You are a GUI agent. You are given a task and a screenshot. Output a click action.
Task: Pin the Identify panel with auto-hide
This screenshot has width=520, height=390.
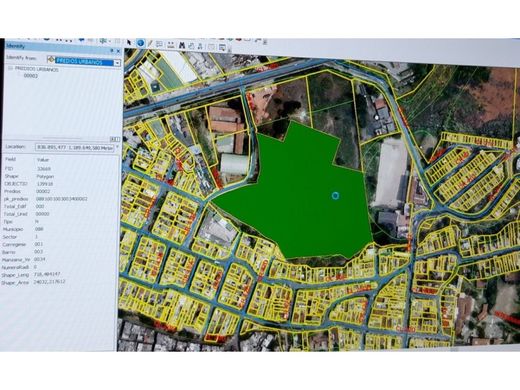click(x=112, y=51)
